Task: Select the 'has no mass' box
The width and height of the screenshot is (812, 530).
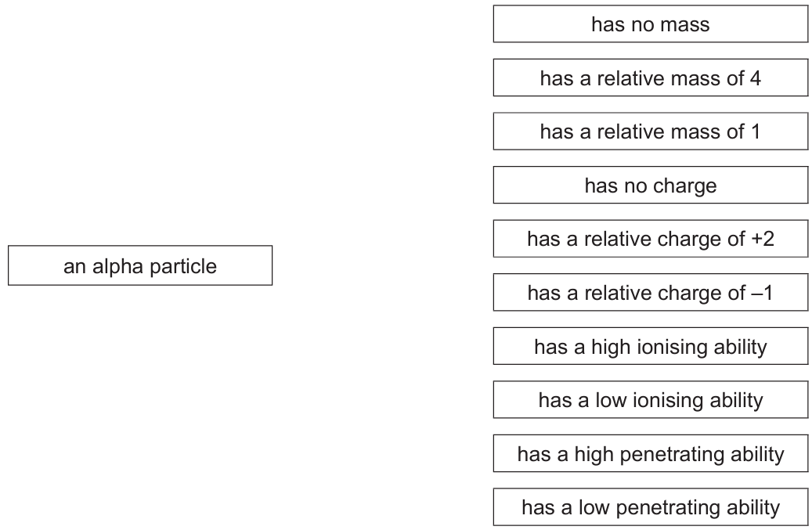Action: pyautogui.click(x=651, y=23)
